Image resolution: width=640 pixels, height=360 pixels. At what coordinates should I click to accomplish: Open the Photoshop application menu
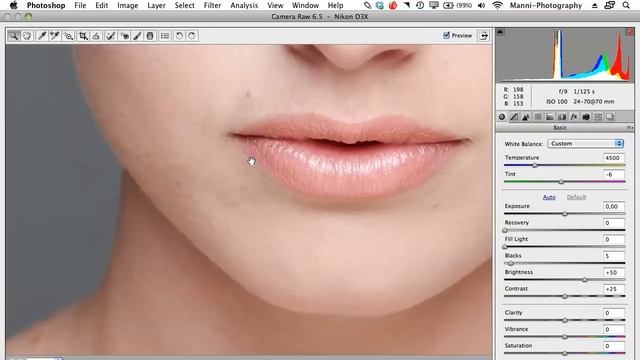point(46,5)
